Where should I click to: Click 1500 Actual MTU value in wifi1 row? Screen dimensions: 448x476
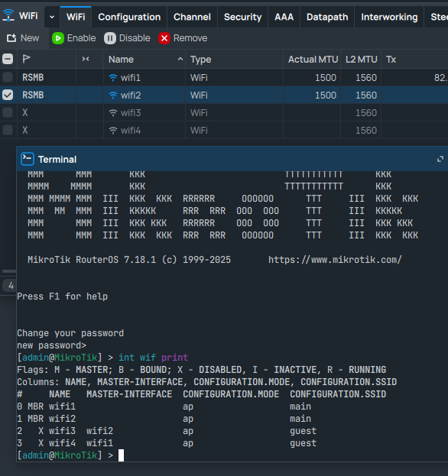326,78
